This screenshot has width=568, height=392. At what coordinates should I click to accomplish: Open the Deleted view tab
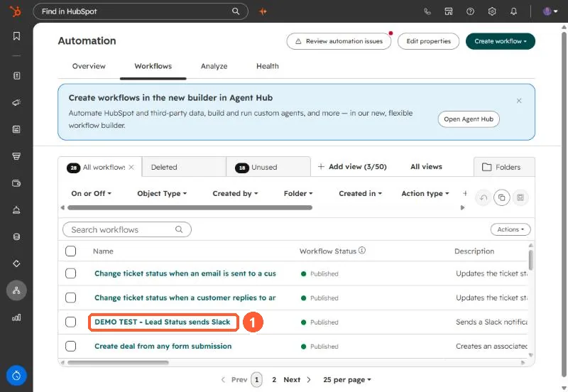(184, 167)
